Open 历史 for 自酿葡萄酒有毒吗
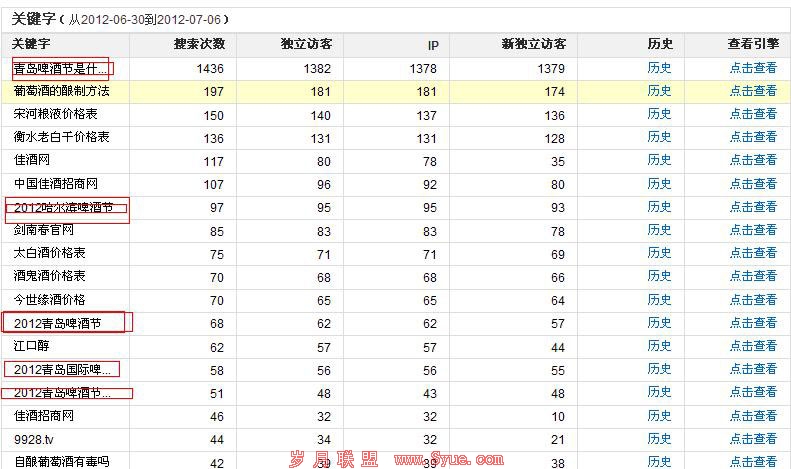 coord(659,461)
